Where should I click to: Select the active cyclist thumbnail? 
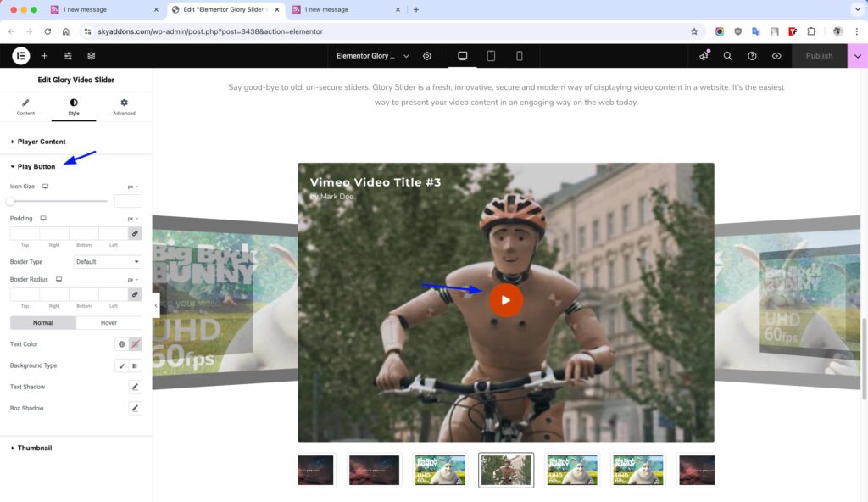pyautogui.click(x=506, y=470)
